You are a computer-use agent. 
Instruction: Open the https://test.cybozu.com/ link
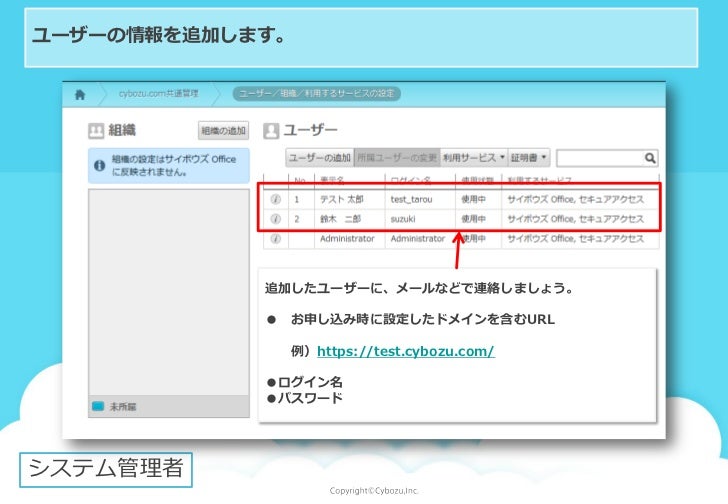tap(406, 351)
